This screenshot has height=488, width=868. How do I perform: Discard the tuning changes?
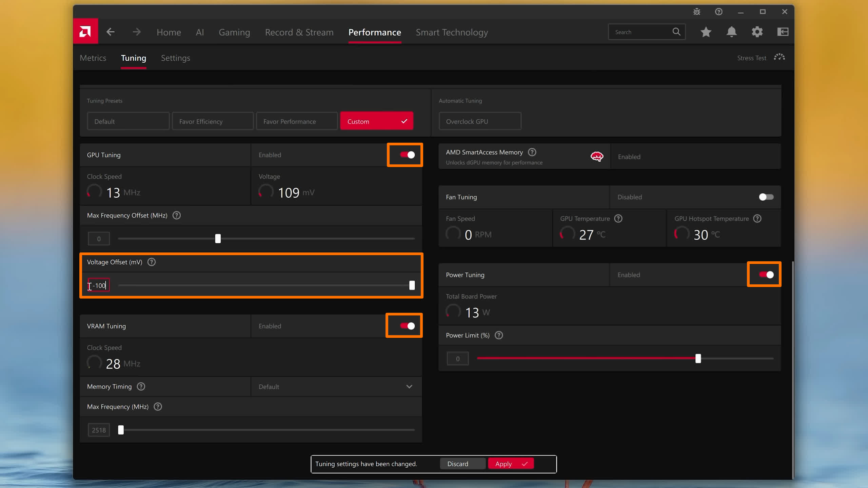pos(462,464)
